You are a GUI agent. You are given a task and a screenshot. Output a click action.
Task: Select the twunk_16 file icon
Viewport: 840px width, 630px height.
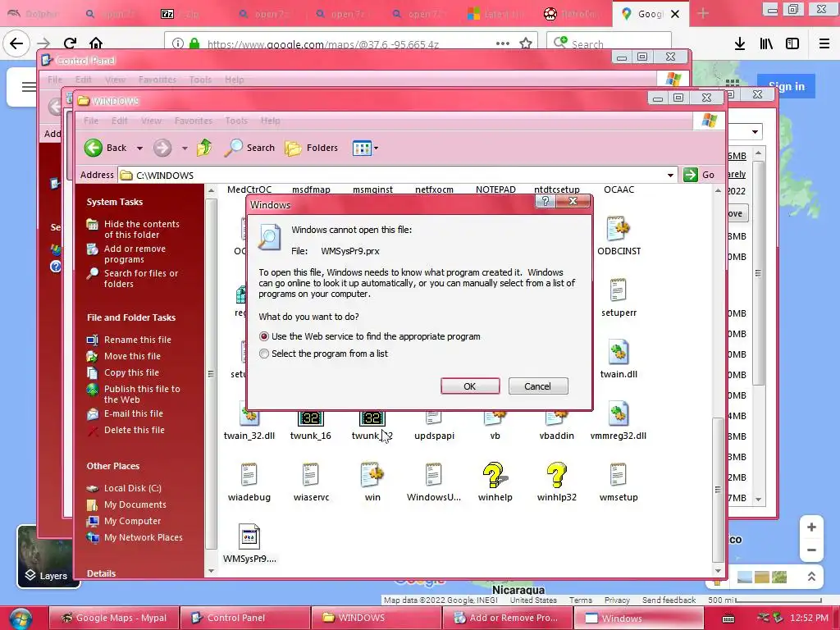(311, 418)
